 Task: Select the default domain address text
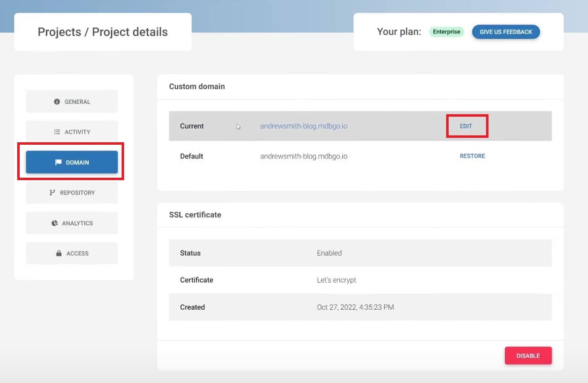[x=303, y=156]
